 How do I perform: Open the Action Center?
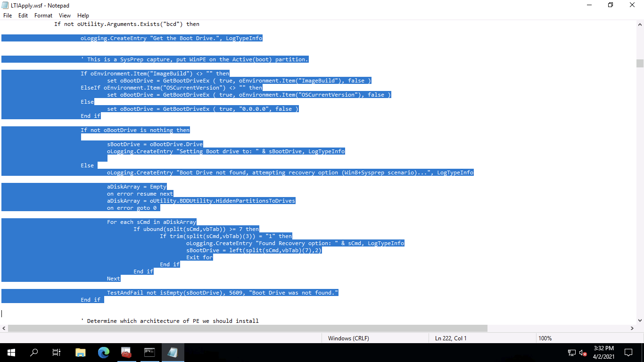627,352
